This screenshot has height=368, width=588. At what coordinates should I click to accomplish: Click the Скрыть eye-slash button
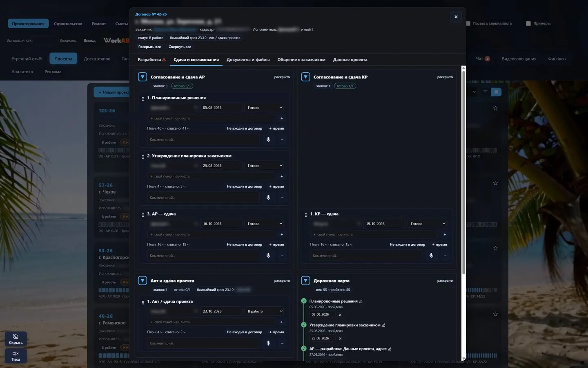[16, 339]
